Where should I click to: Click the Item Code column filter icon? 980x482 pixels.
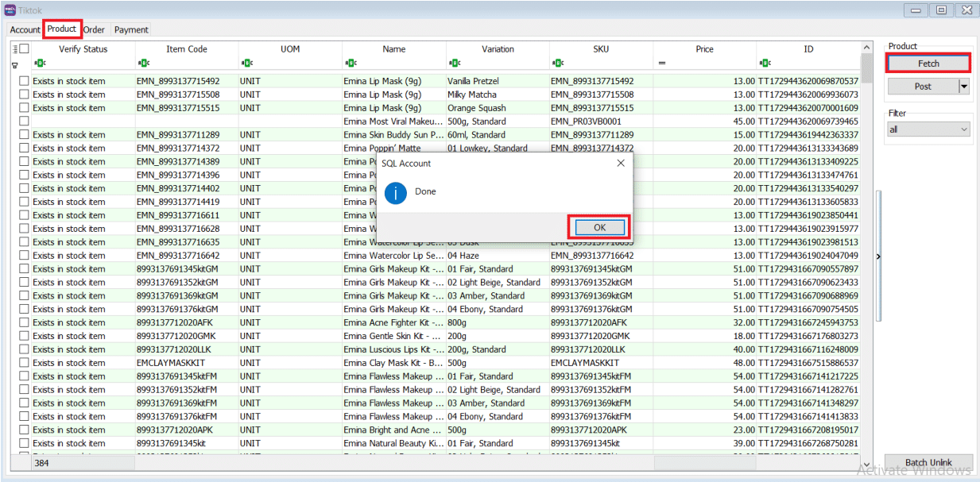point(143,64)
